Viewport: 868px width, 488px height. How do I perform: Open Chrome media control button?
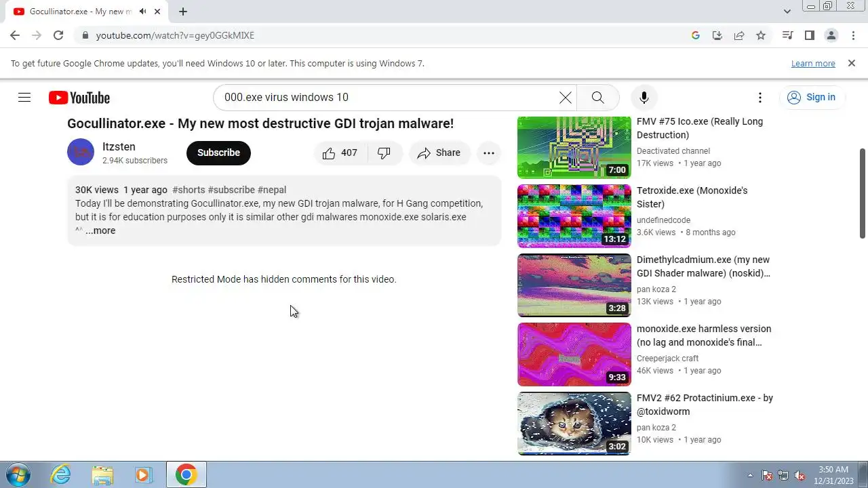pyautogui.click(x=787, y=35)
